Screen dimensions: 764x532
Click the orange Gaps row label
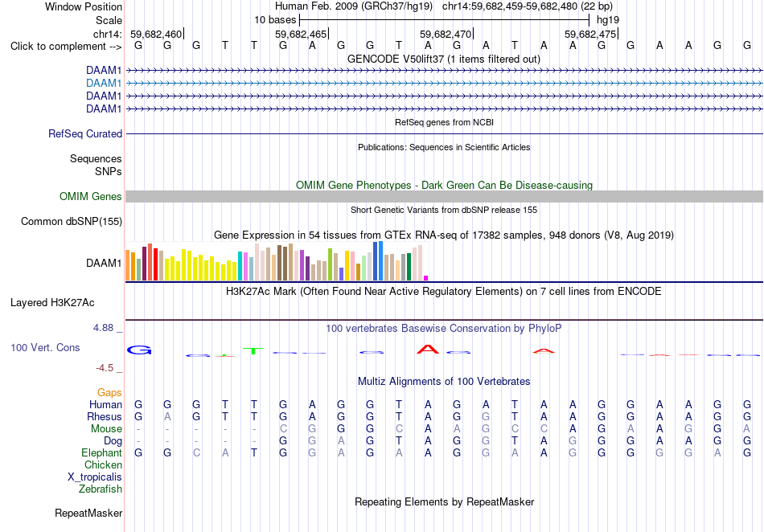[109, 392]
